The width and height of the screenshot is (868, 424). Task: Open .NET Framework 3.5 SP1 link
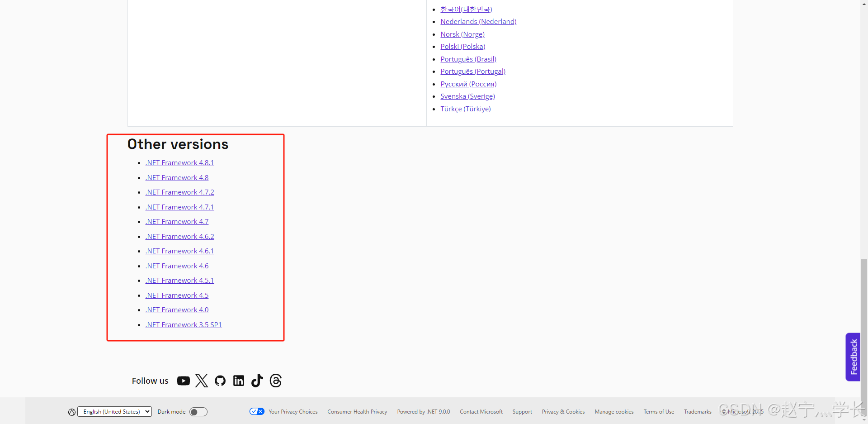pos(184,325)
